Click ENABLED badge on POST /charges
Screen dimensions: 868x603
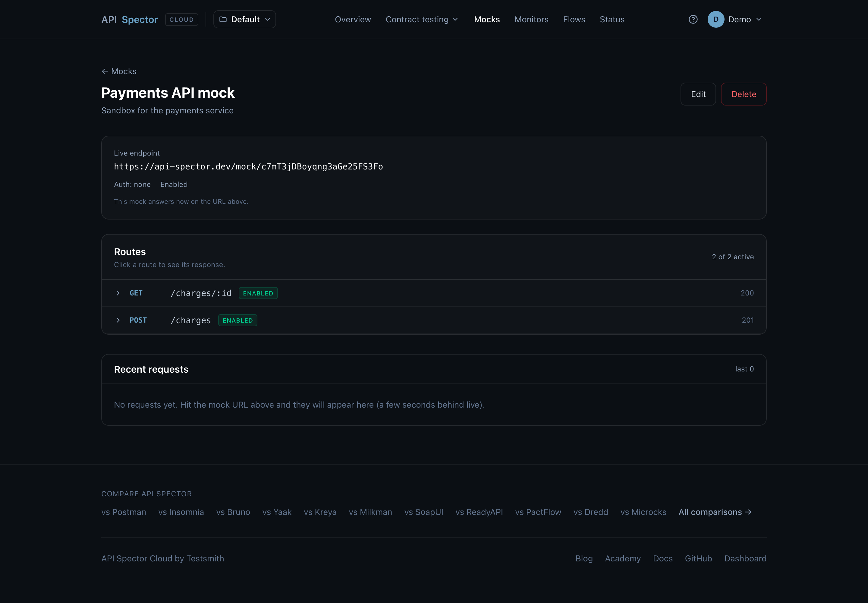(x=238, y=320)
